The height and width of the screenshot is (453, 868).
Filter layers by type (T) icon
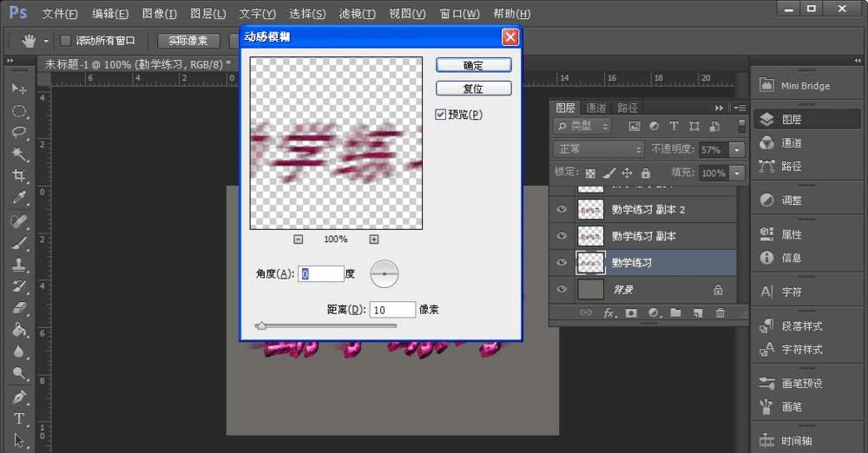click(x=674, y=126)
